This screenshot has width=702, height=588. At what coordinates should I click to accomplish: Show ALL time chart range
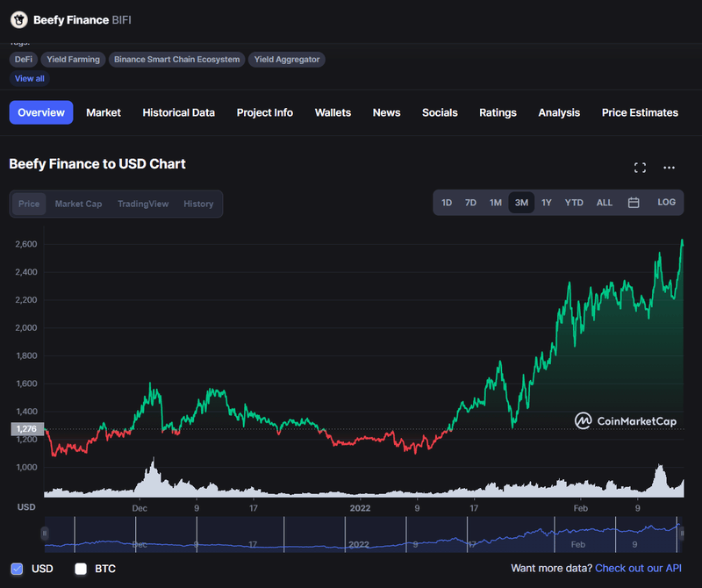click(x=604, y=203)
